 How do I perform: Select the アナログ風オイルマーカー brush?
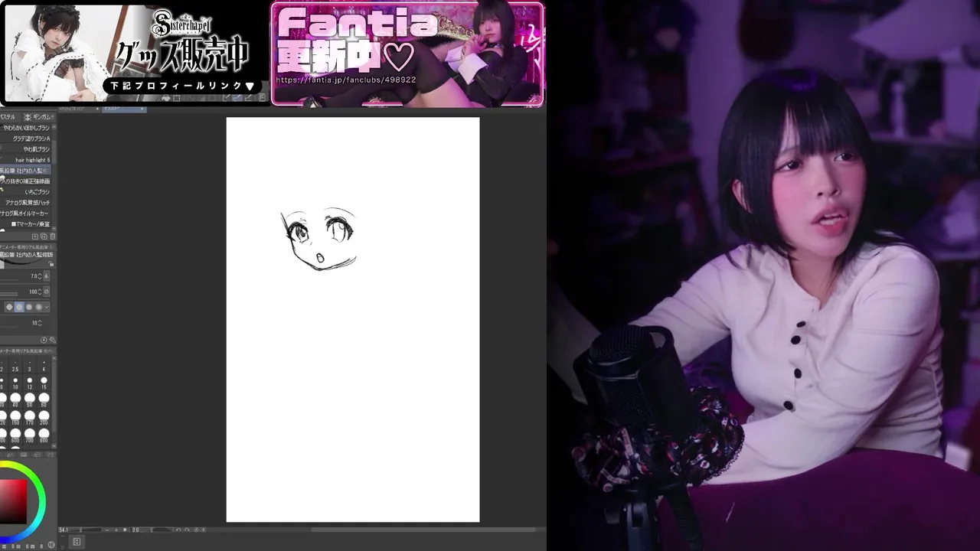click(x=26, y=214)
